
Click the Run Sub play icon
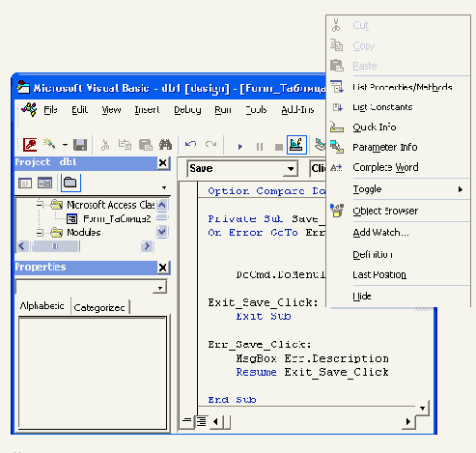coord(239,147)
